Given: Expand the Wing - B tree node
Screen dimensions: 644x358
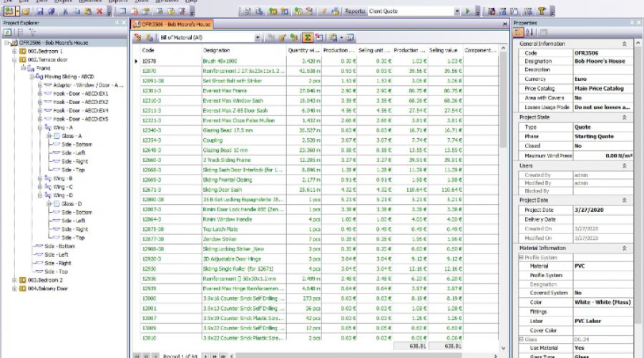Looking at the screenshot, I should pyautogui.click(x=40, y=178).
